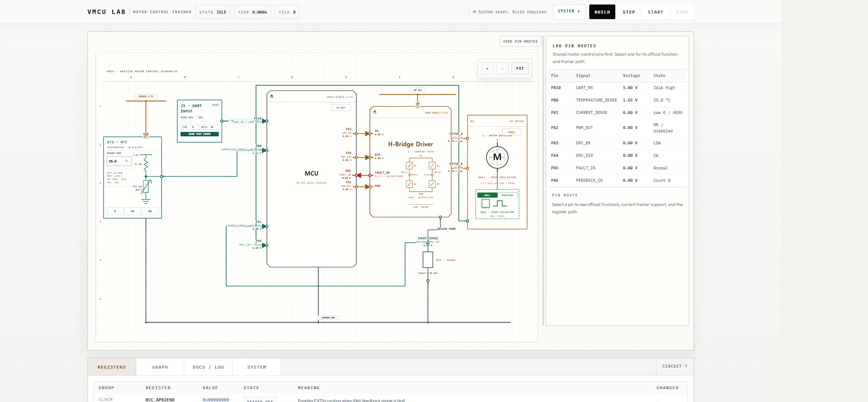
Task: Click the STEP button
Action: point(629,12)
